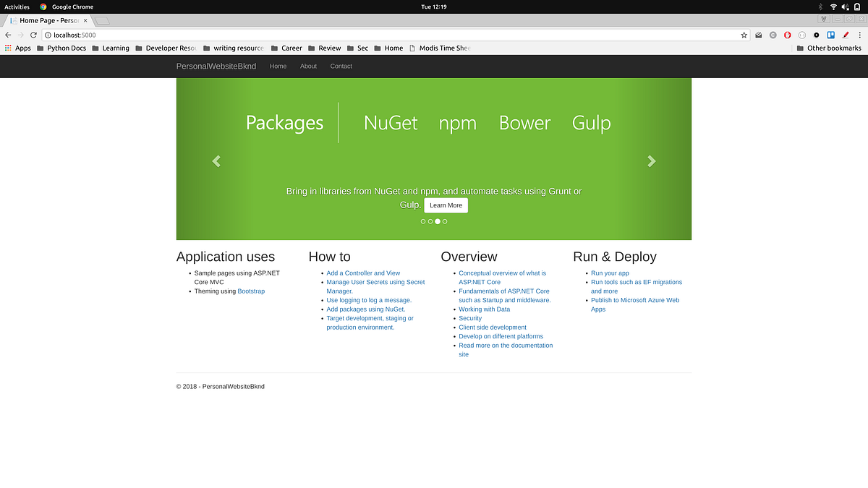Screen dimensions: 868x488
Task: Open the inbox checker extension
Action: click(x=759, y=35)
